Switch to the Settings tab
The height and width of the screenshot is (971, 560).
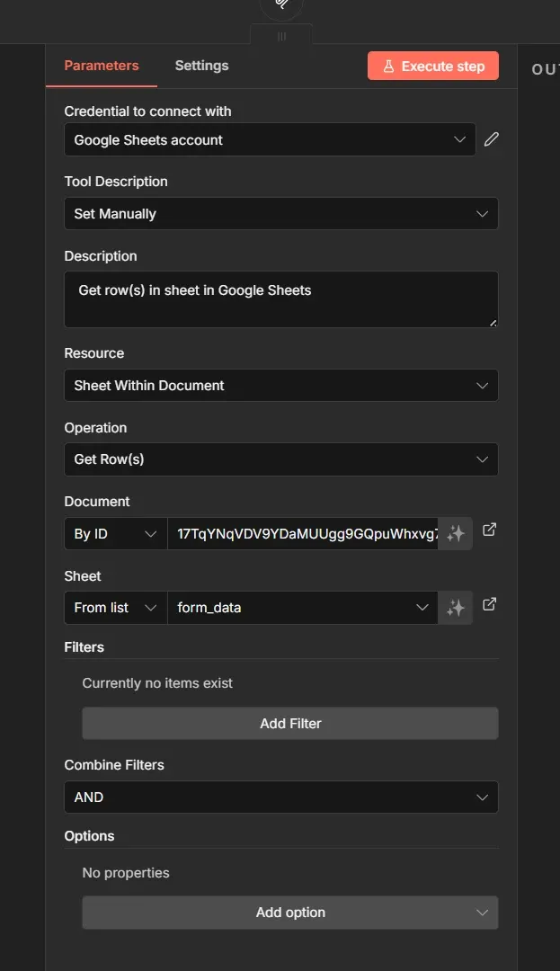tap(201, 65)
